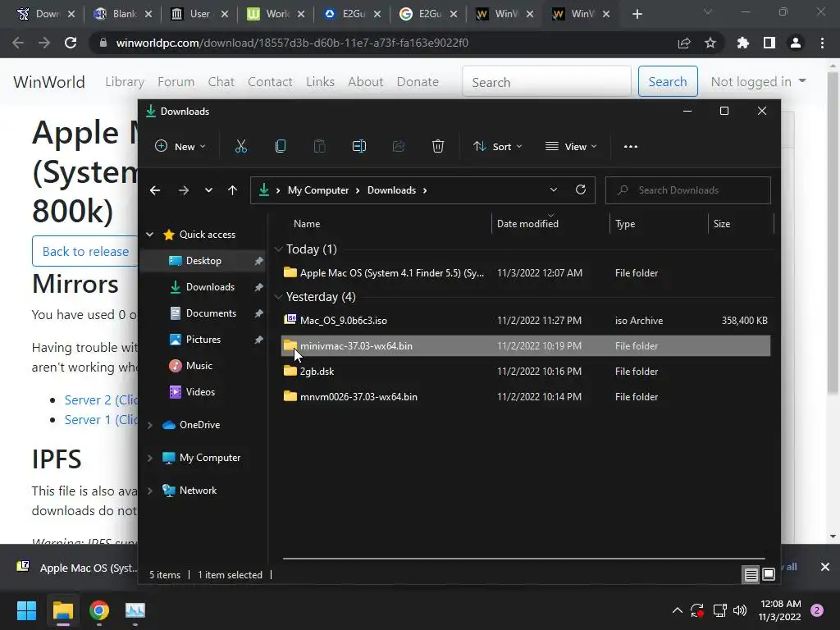
Task: Open Chrome from the taskbar
Action: pyautogui.click(x=99, y=610)
